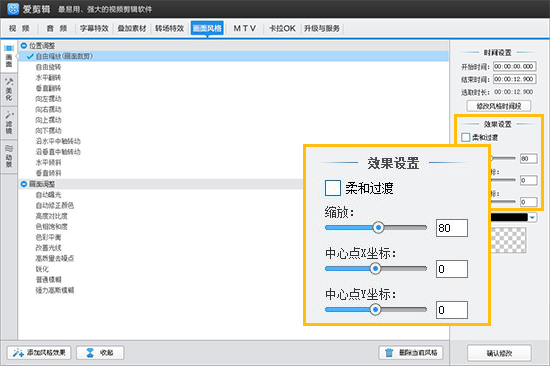Image resolution: width=550 pixels, height=366 pixels.
Task: Select the 色相饱和度 effect
Action: [52, 227]
